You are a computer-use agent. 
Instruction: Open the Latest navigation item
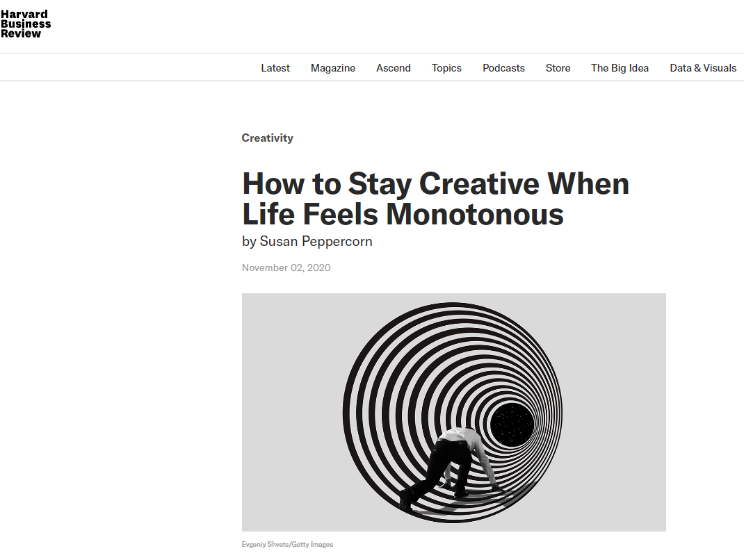click(x=275, y=68)
